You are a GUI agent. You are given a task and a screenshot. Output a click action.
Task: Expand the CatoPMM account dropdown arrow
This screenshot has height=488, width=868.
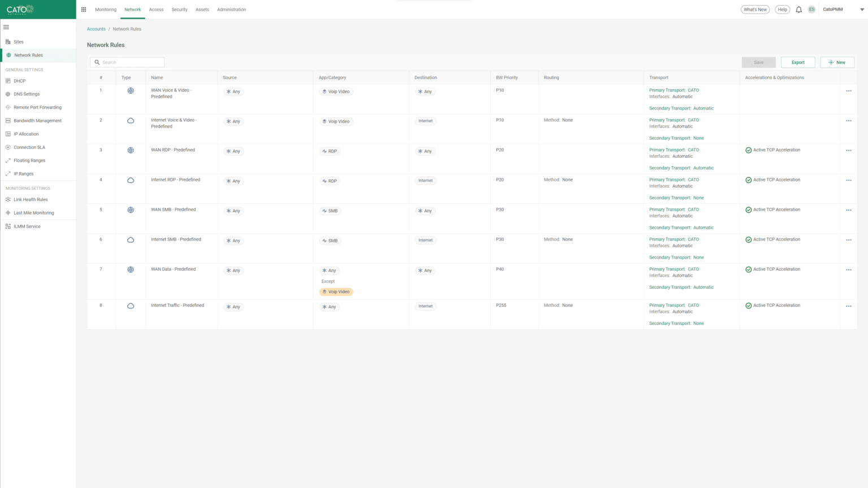862,10
